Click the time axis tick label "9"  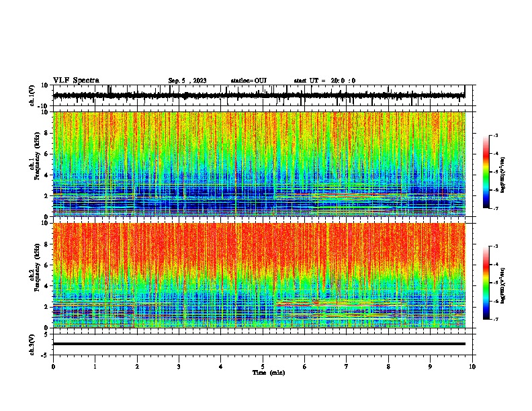pos(430,367)
